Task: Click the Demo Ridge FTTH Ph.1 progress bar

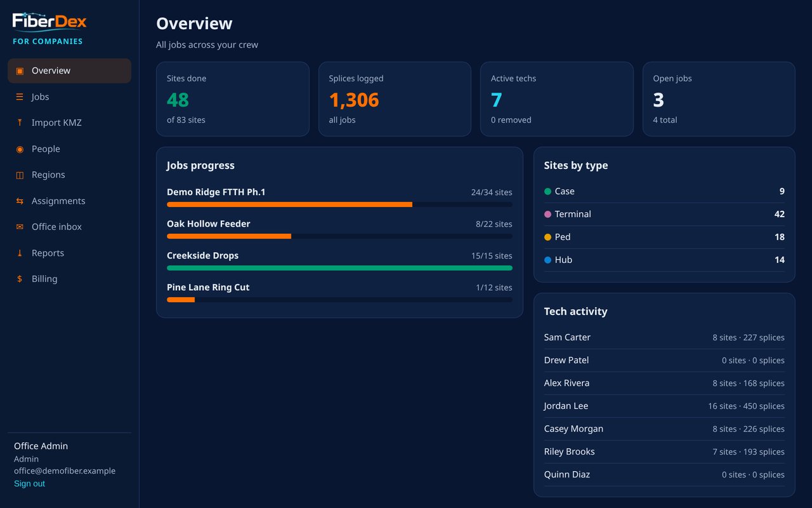Action: click(x=339, y=204)
